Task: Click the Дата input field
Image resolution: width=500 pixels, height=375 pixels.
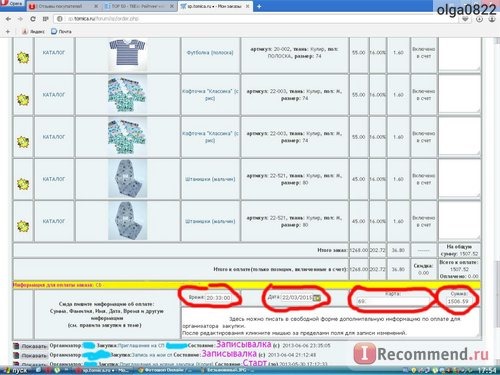Action: tap(297, 298)
